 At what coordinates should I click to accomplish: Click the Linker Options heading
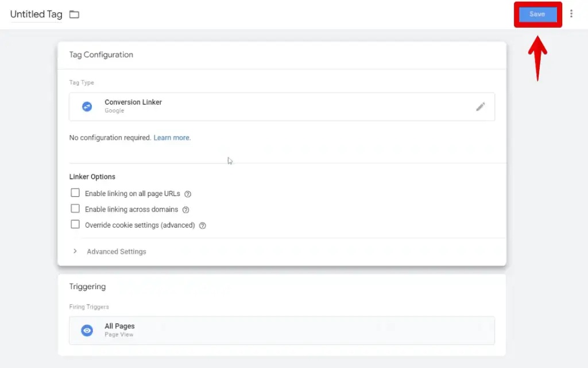(x=92, y=177)
